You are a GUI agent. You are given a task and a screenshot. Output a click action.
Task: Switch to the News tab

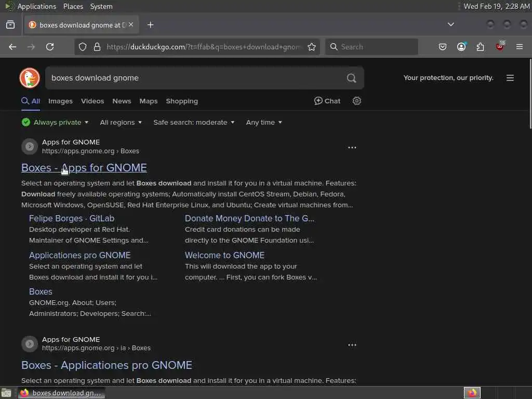click(122, 101)
